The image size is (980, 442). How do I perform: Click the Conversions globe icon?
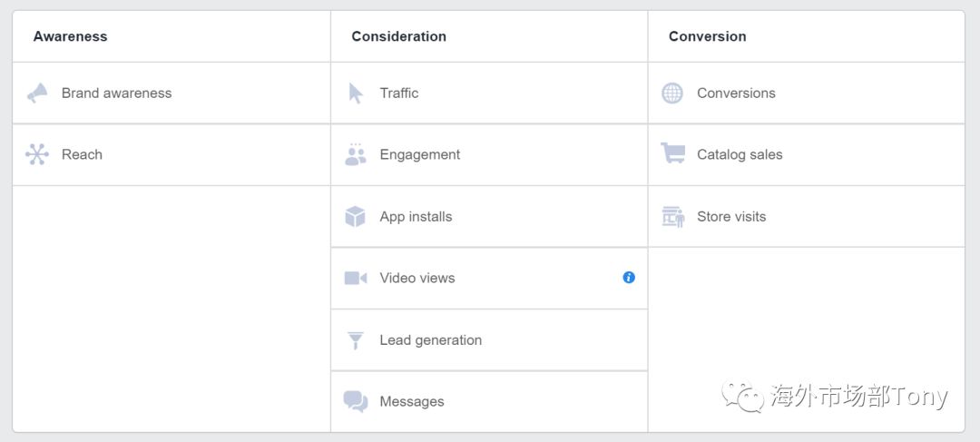click(x=672, y=93)
